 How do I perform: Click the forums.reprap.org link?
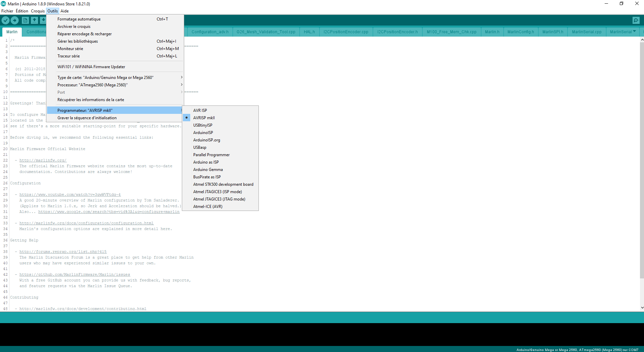63,252
